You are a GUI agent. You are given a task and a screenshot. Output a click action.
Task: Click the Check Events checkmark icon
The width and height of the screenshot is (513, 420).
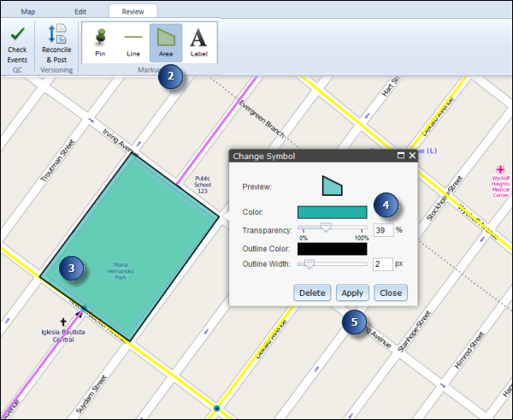17,34
